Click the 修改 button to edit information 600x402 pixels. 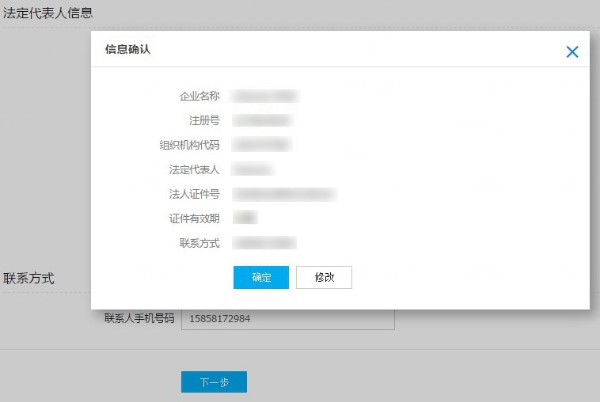[324, 277]
